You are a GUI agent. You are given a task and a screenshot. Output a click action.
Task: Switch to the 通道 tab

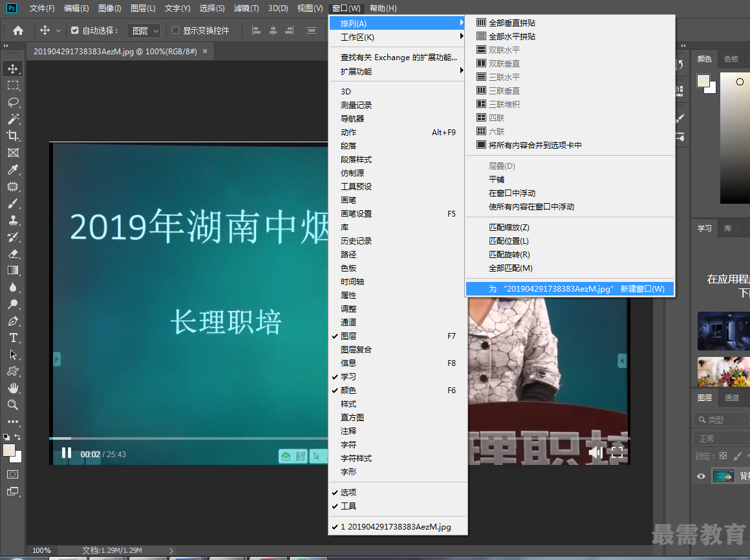(731, 398)
